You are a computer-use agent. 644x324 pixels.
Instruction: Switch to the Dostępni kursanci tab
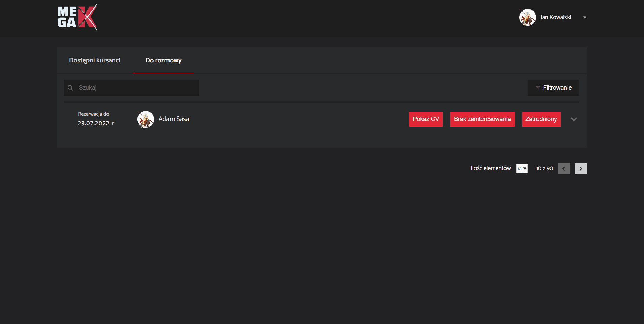tap(95, 60)
